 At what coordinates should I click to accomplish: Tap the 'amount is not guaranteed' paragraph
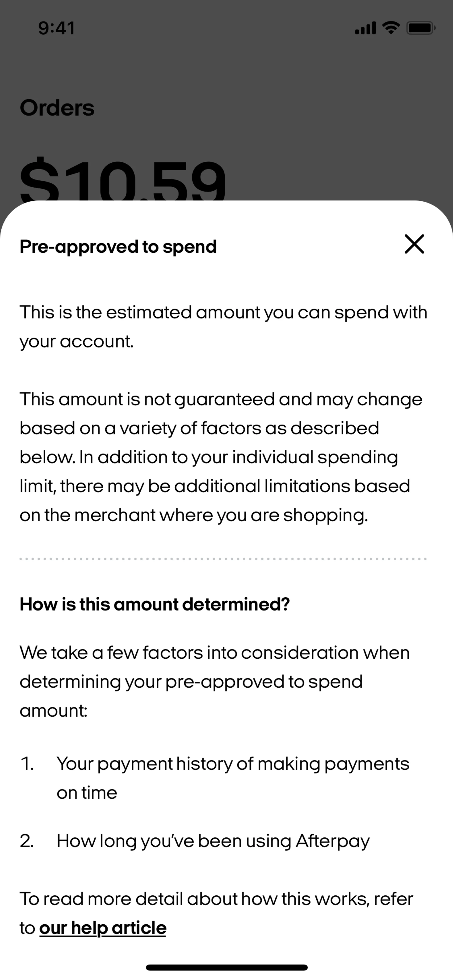(x=221, y=457)
